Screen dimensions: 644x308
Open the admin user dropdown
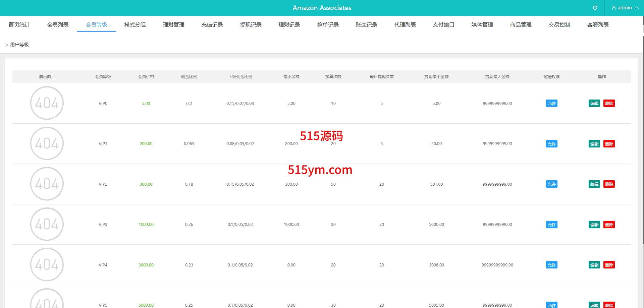point(625,8)
